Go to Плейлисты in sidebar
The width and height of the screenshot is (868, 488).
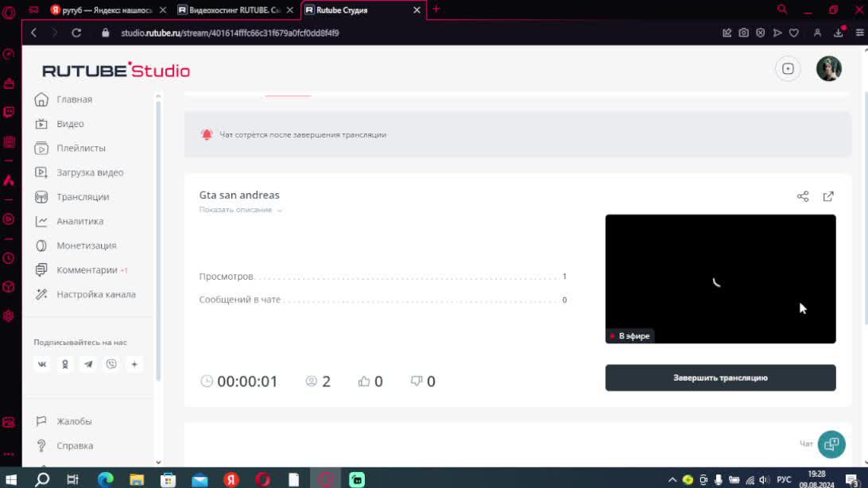(x=81, y=149)
